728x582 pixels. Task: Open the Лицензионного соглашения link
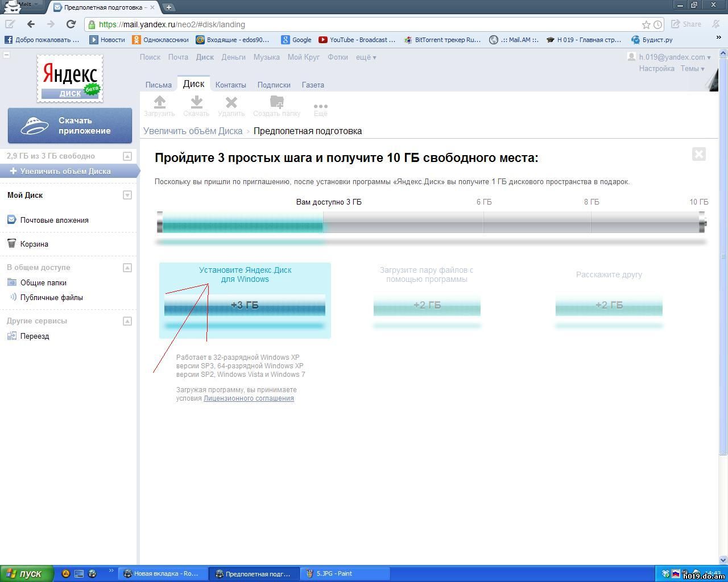click(249, 398)
